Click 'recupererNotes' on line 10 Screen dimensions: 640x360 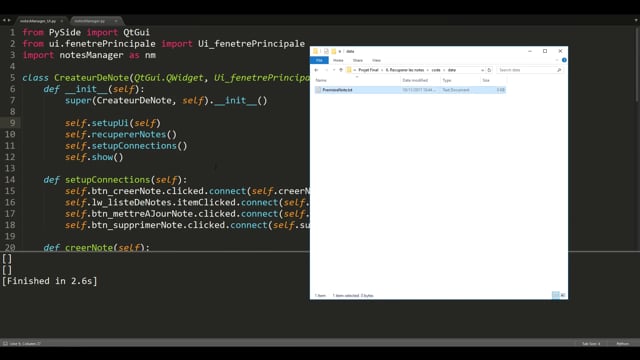point(129,134)
